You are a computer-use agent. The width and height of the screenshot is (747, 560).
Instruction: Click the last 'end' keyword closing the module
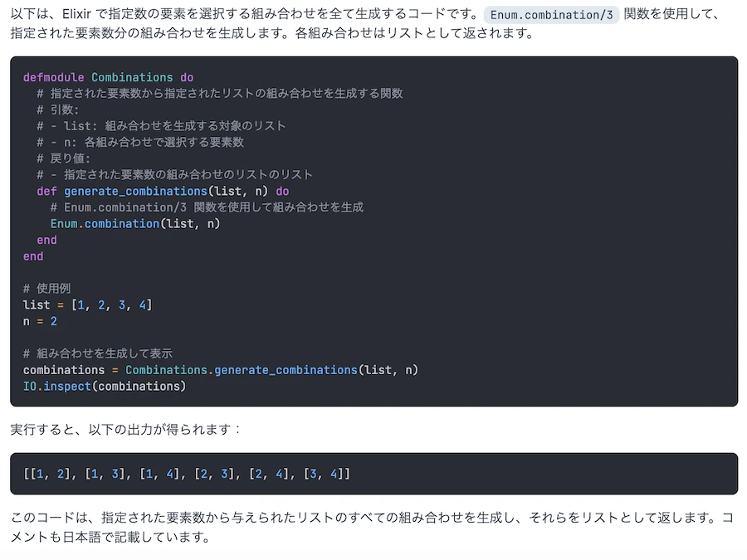tap(33, 256)
